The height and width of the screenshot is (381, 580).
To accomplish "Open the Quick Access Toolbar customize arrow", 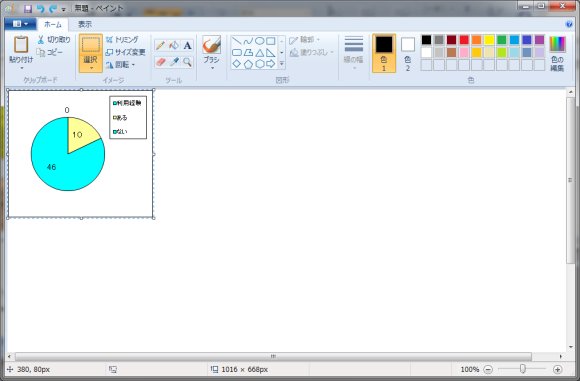I will (x=64, y=9).
